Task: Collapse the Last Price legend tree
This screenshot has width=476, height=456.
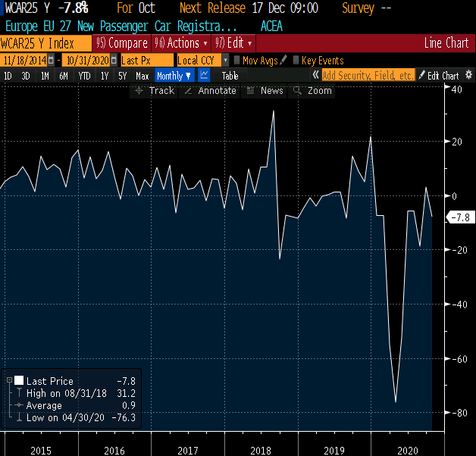Action: pos(8,381)
